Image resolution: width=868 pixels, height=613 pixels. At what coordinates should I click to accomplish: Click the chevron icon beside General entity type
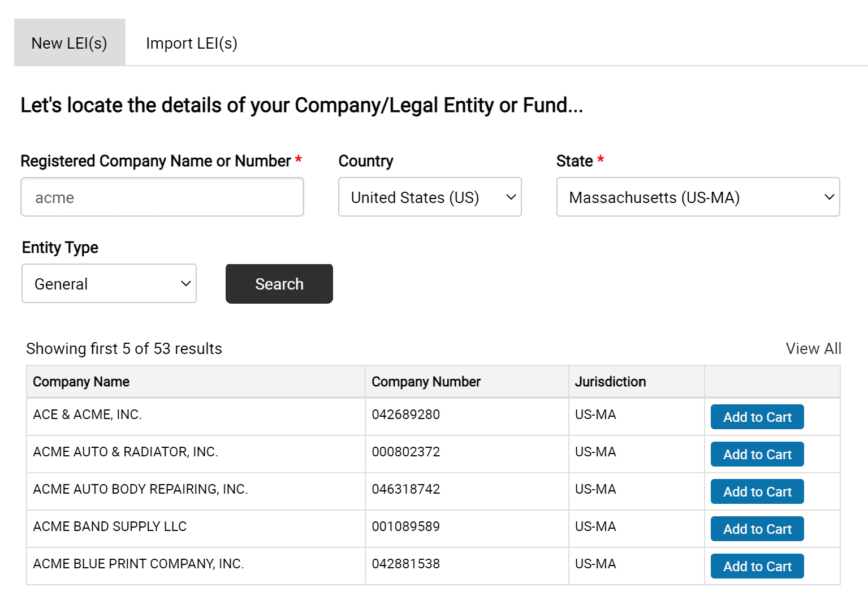click(x=185, y=283)
